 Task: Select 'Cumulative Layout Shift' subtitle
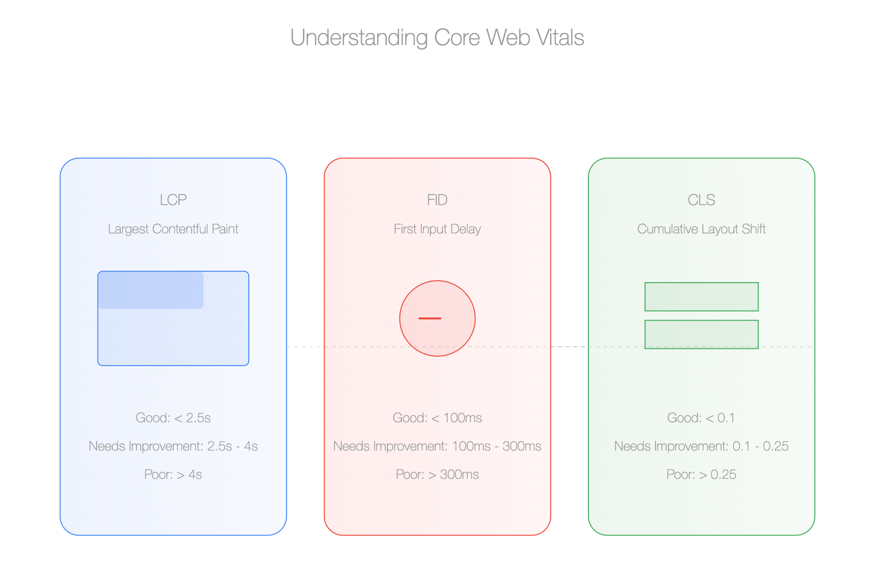coord(701,229)
